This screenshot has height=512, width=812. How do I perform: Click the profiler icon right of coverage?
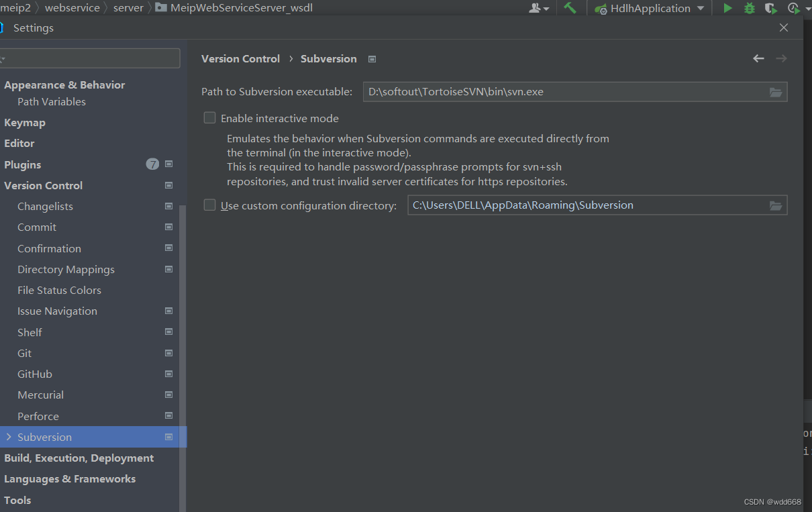(x=793, y=8)
